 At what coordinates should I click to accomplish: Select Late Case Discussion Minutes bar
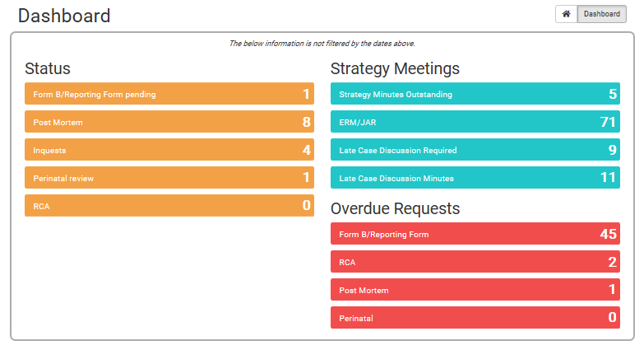[475, 178]
